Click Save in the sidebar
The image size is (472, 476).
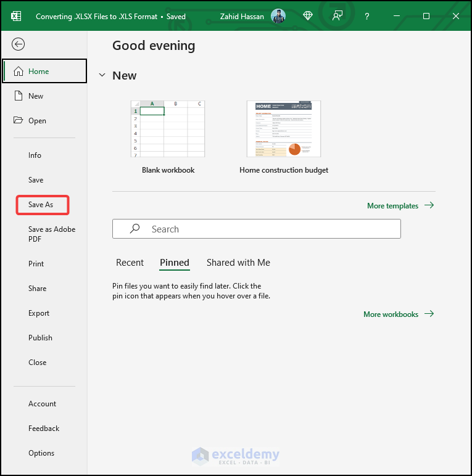click(36, 179)
